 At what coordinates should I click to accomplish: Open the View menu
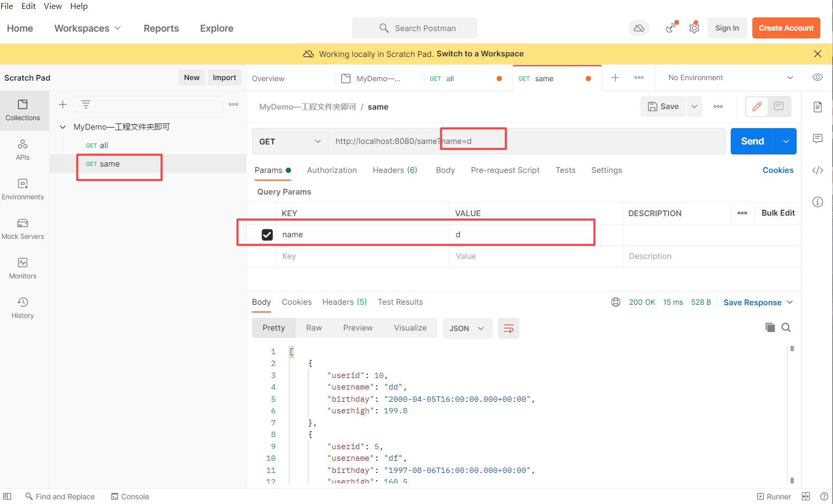tap(53, 6)
